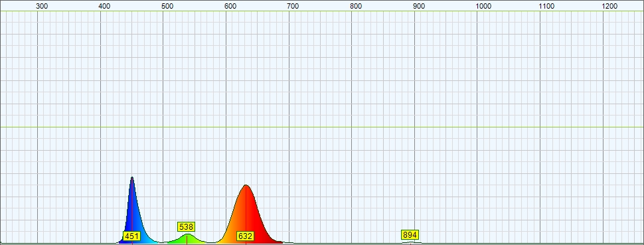Screen dimensions: 644x245
Task: Click the 632 peak label
Action: pos(245,236)
